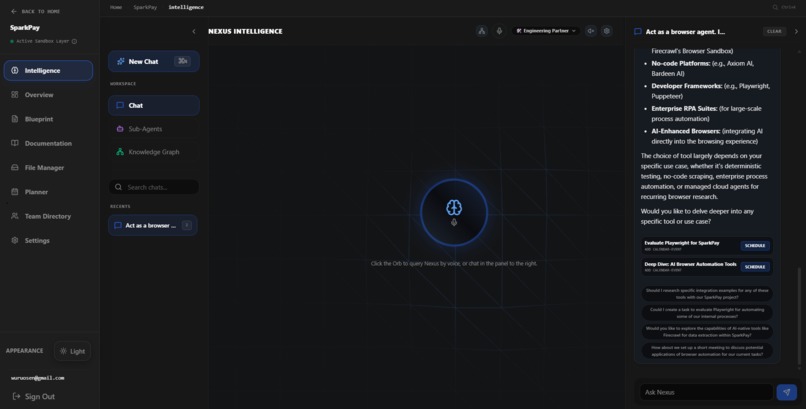Click the wuruosen@gmail.com account email
The width and height of the screenshot is (806, 409).
point(38,378)
